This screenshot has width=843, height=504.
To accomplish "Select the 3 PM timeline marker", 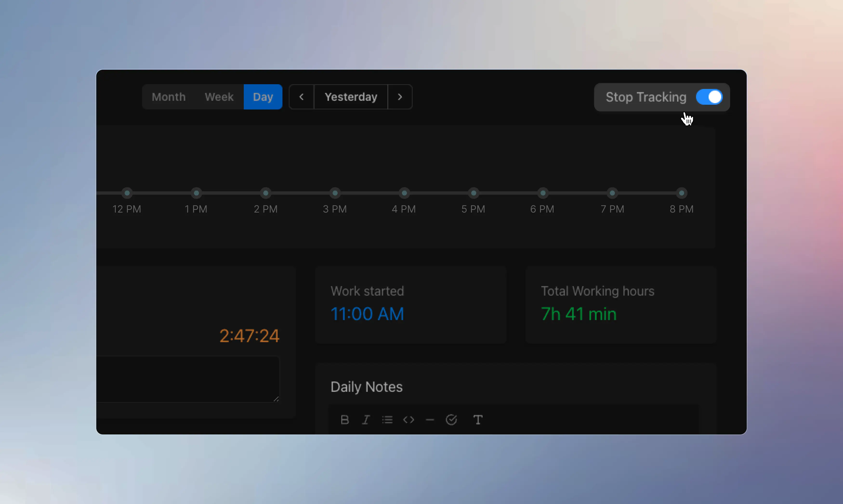I will [335, 193].
